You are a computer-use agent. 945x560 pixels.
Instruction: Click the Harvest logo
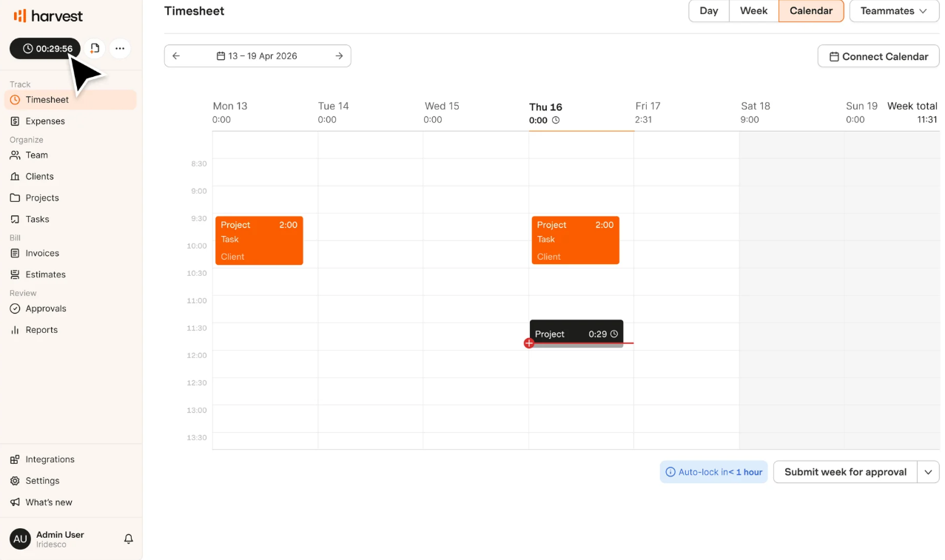click(49, 16)
